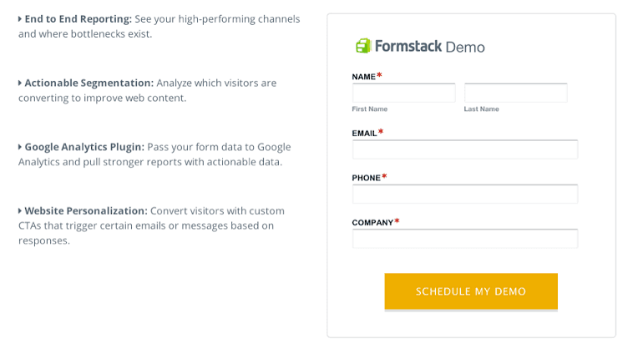Select the Email input field
Image resolution: width=643 pixels, height=364 pixels.
coord(464,149)
